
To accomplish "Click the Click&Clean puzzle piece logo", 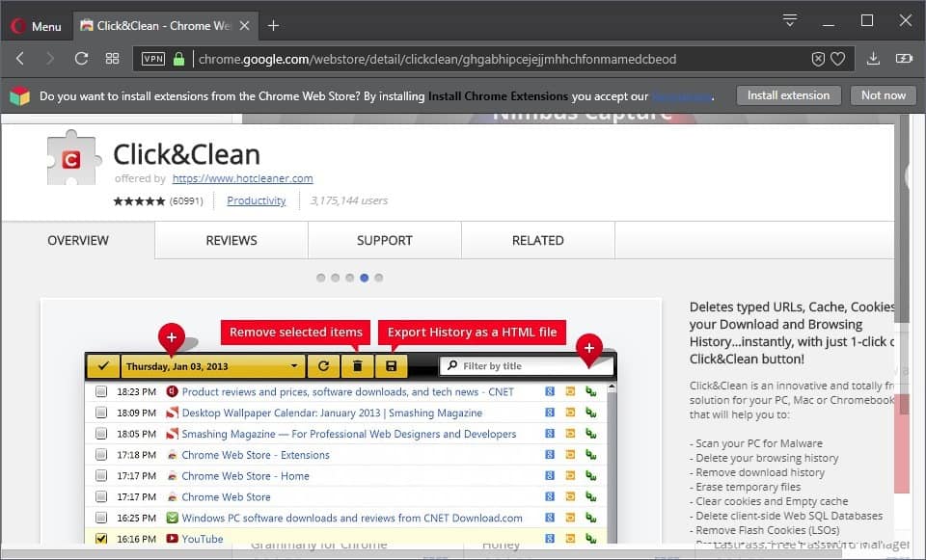I will (73, 157).
